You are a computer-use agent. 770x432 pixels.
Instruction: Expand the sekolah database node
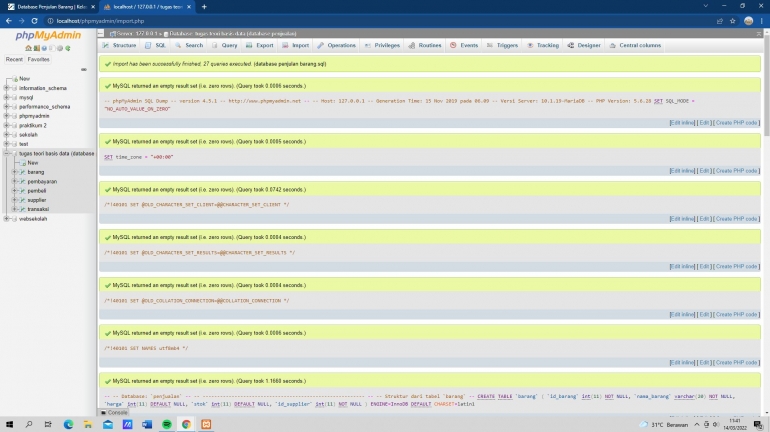pyautogui.click(x=6, y=135)
